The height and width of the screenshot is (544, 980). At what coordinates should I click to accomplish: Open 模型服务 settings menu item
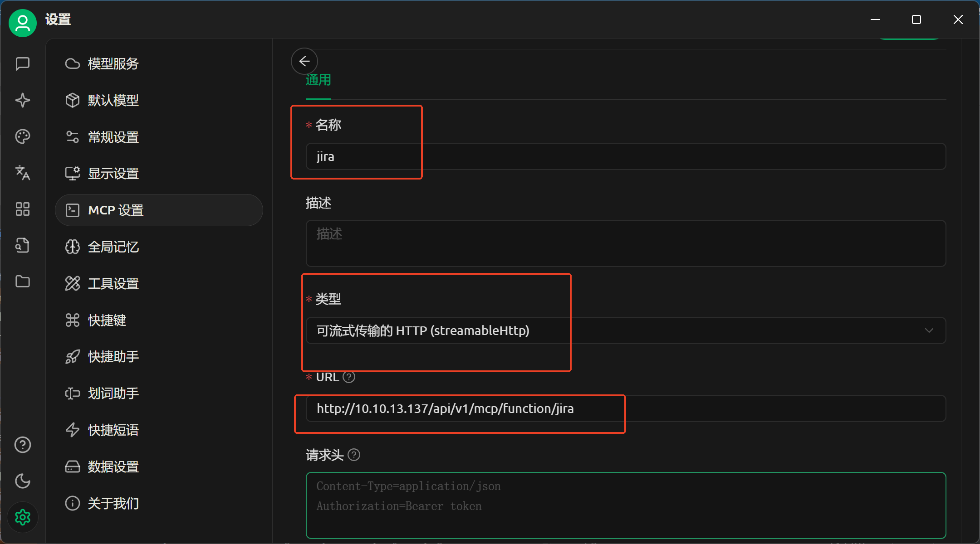tap(113, 64)
